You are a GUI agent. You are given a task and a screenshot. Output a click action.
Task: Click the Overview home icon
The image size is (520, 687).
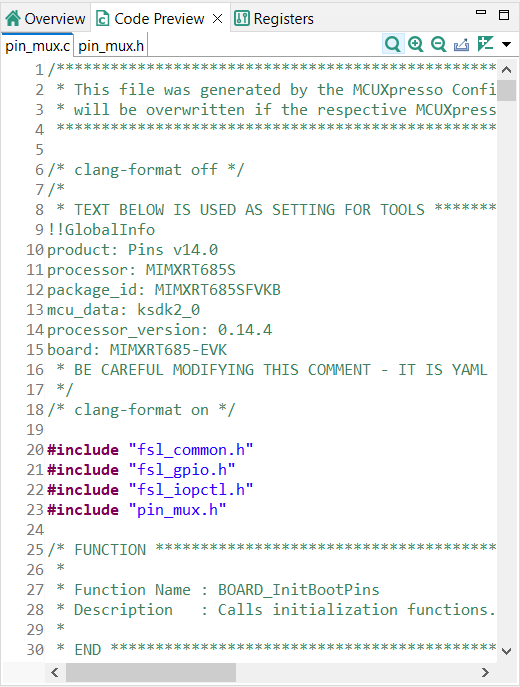click(13, 18)
